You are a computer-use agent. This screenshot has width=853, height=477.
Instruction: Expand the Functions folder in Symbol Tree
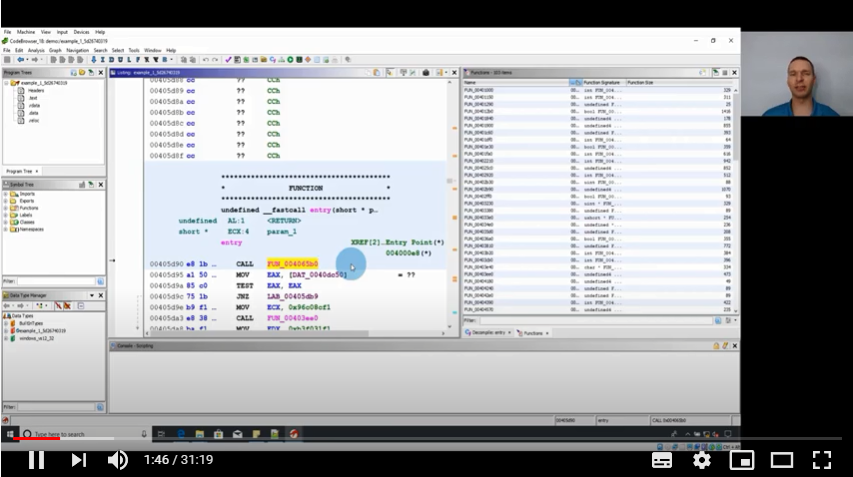pos(6,208)
